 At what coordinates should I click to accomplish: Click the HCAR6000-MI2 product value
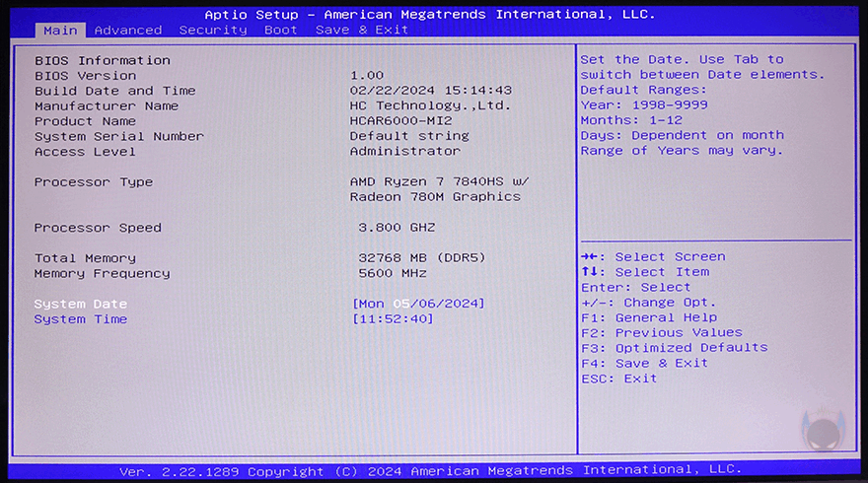[x=400, y=120]
